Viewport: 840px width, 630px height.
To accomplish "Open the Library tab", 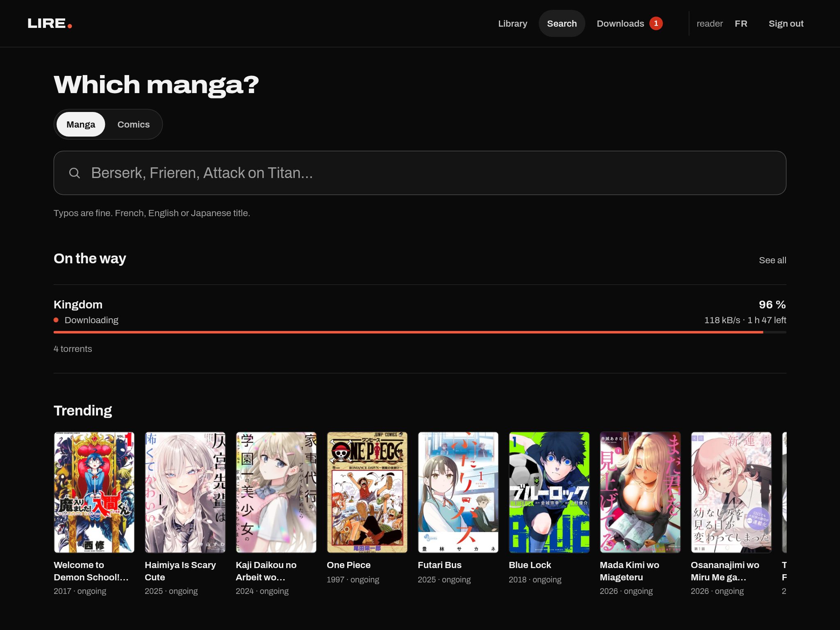I will pyautogui.click(x=512, y=23).
